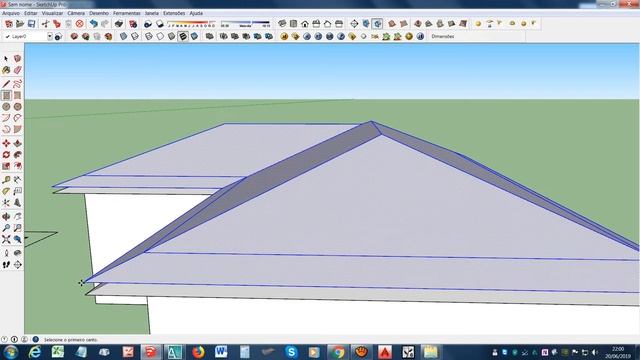Undo the last action
The image size is (640, 360).
[94, 24]
